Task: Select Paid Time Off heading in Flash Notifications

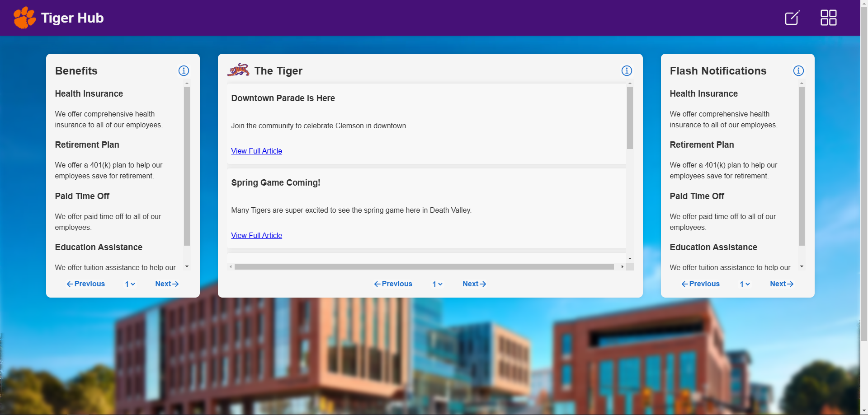Action: [697, 196]
